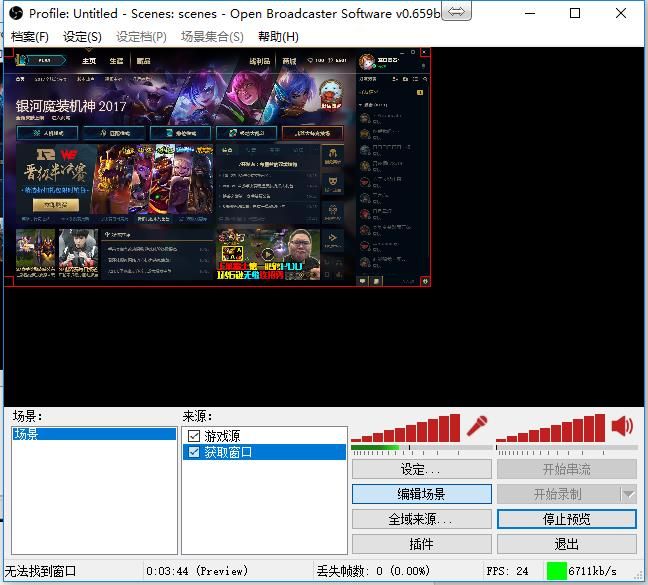Select 场景 in the scenes list

[94, 434]
